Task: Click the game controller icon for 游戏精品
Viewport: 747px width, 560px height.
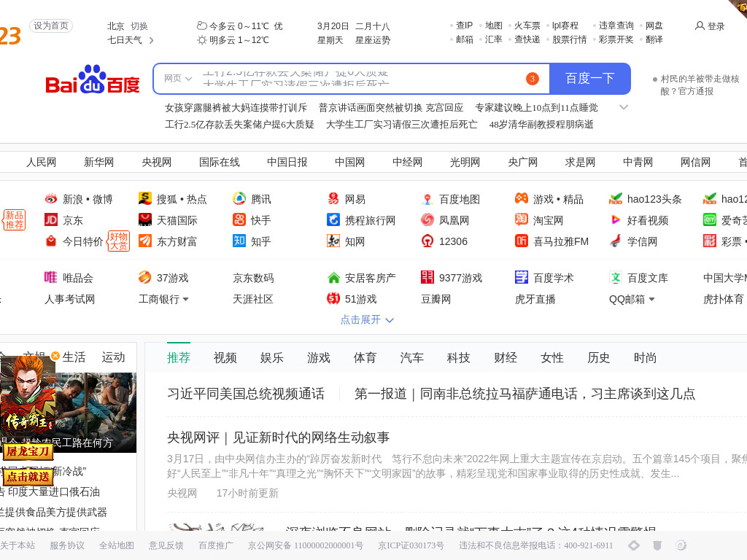Action: (x=522, y=198)
